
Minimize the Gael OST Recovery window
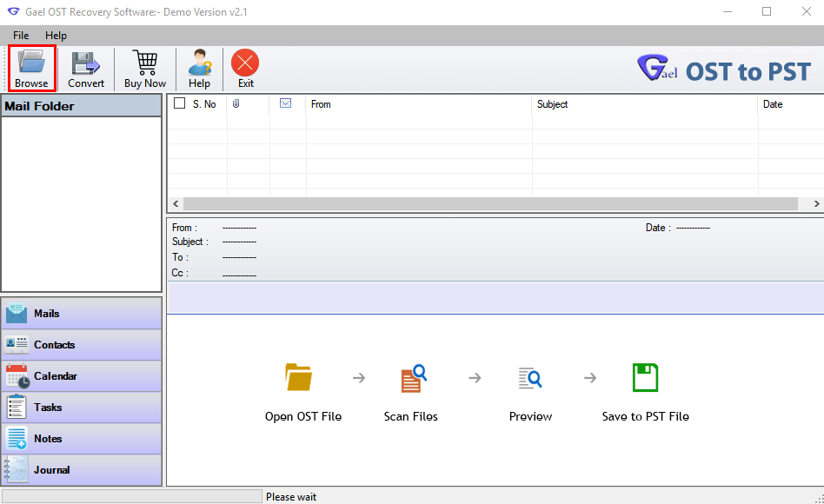point(728,11)
